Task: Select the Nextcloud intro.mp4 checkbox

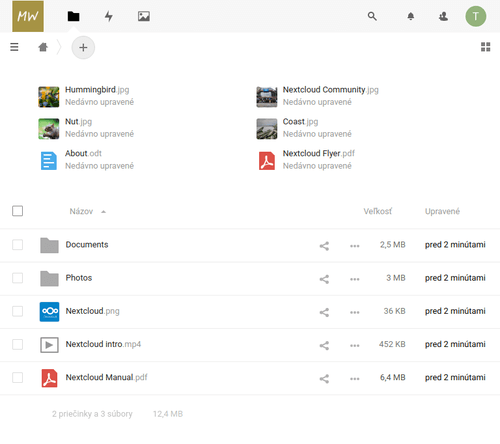Action: (x=17, y=344)
